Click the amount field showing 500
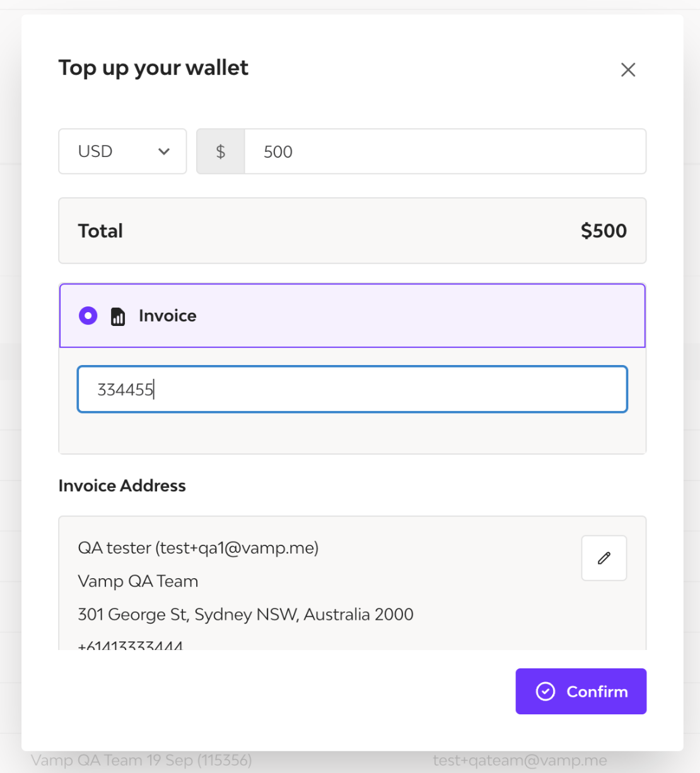Image resolution: width=700 pixels, height=773 pixels. tap(445, 151)
